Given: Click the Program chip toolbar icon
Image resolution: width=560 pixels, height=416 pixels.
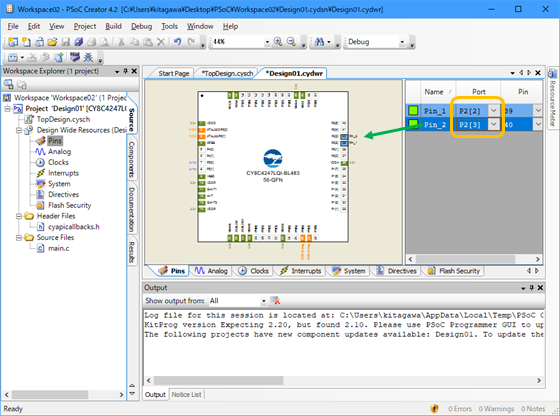Looking at the screenshot, I should click(75, 57).
